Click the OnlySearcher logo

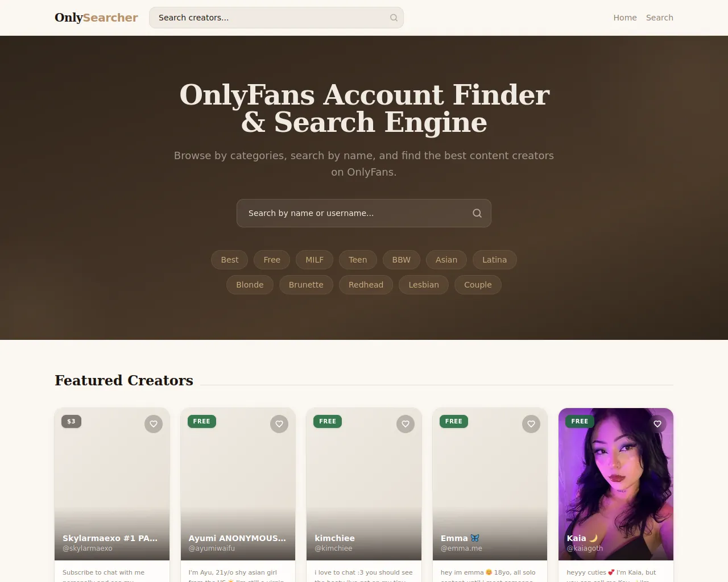96,18
